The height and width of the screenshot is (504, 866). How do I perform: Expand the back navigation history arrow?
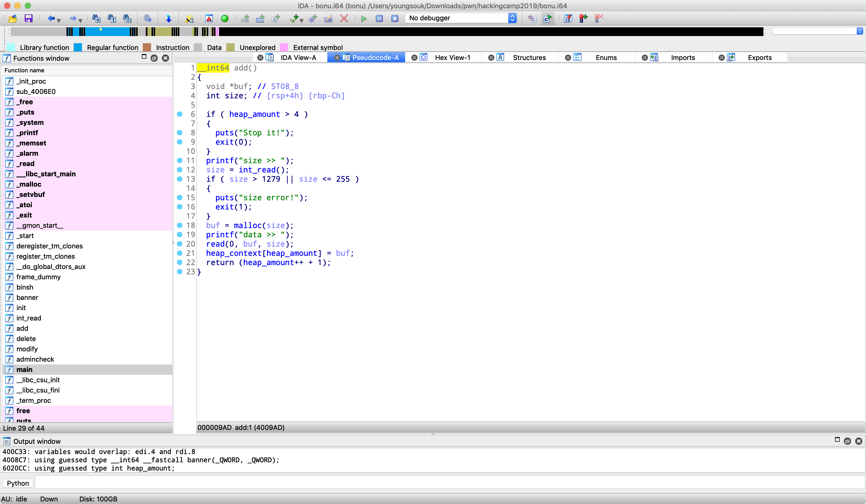(59, 21)
